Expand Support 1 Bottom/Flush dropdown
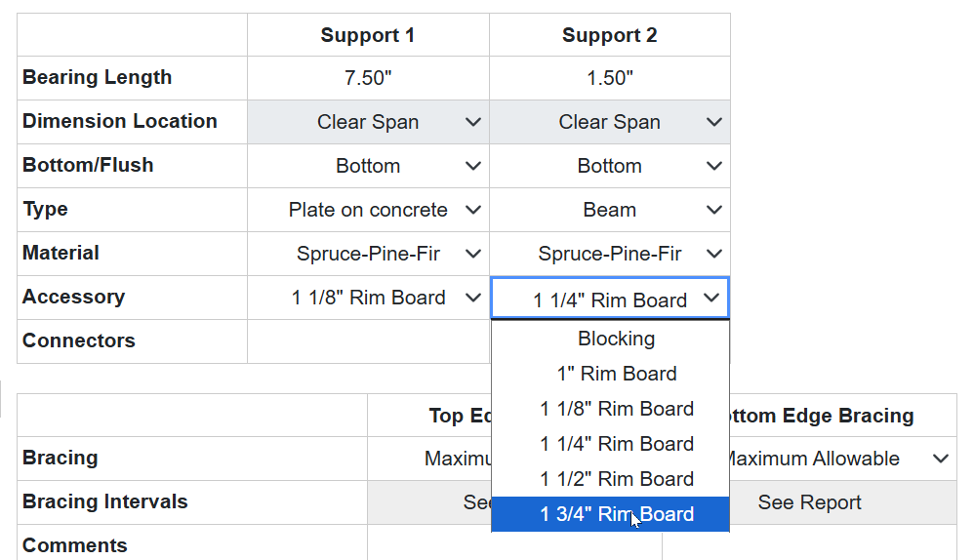Image resolution: width=974 pixels, height=560 pixels. pyautogui.click(x=368, y=166)
